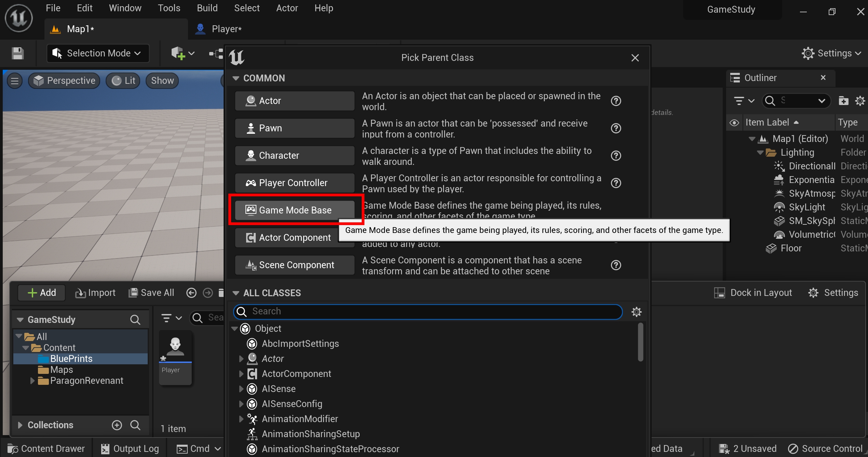
Task: Open the Build menu
Action: [x=207, y=8]
